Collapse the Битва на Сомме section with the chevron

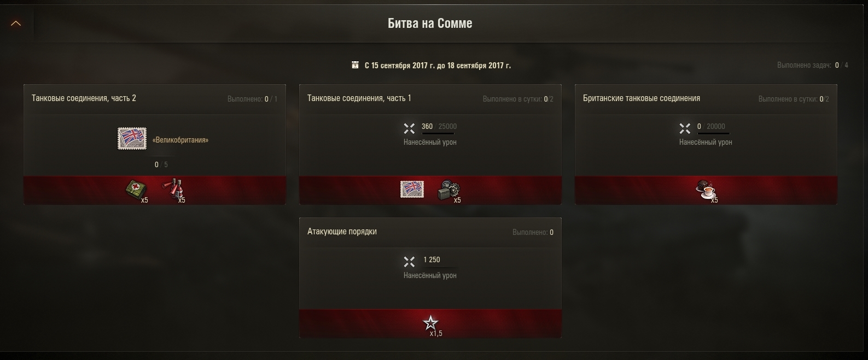(16, 23)
